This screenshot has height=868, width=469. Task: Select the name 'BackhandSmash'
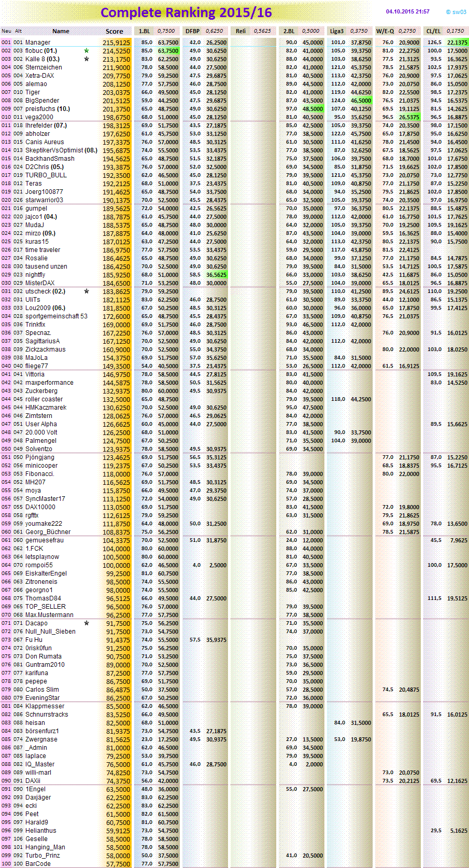coord(50,159)
